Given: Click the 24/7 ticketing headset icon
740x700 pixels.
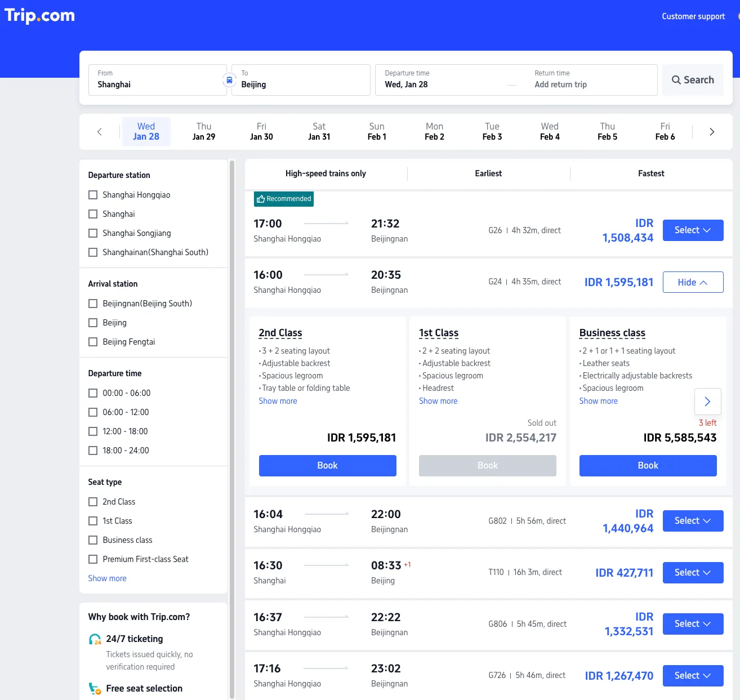Looking at the screenshot, I should click(x=95, y=639).
